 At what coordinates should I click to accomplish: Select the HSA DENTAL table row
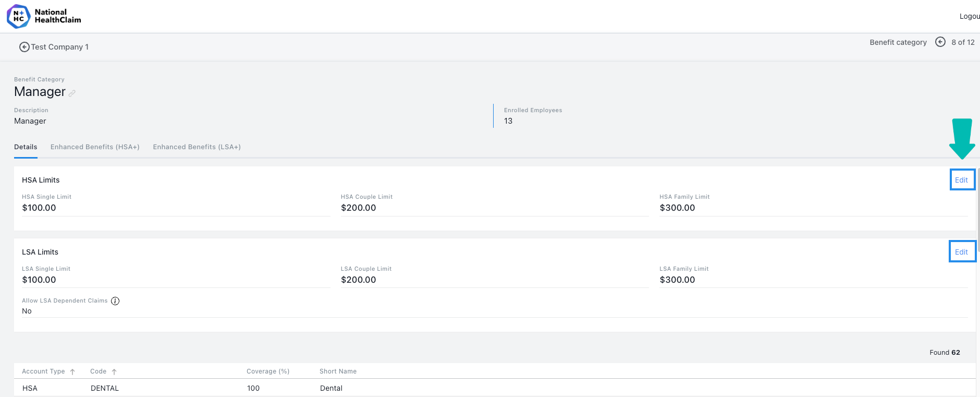tap(495, 388)
